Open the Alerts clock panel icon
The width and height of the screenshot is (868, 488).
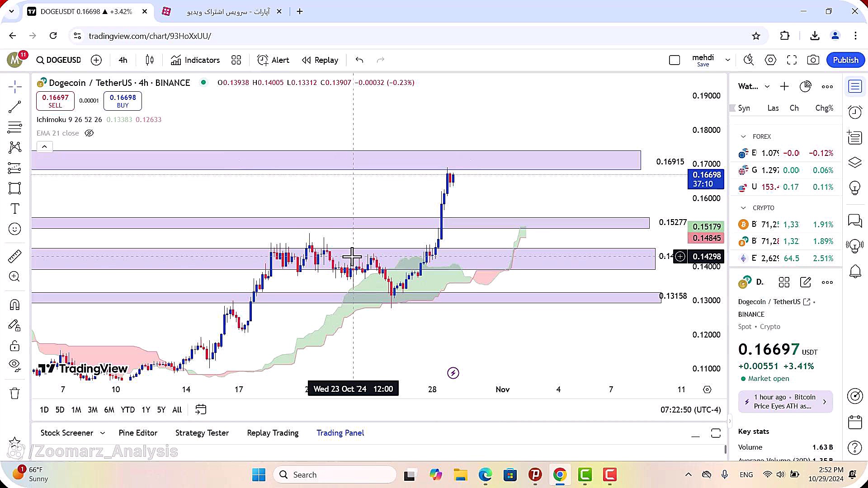point(855,112)
